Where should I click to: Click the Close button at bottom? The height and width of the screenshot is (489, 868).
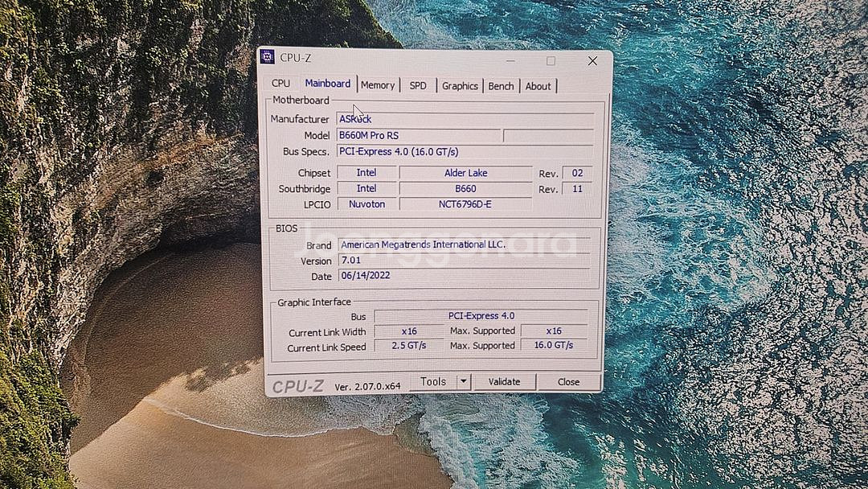(x=568, y=381)
